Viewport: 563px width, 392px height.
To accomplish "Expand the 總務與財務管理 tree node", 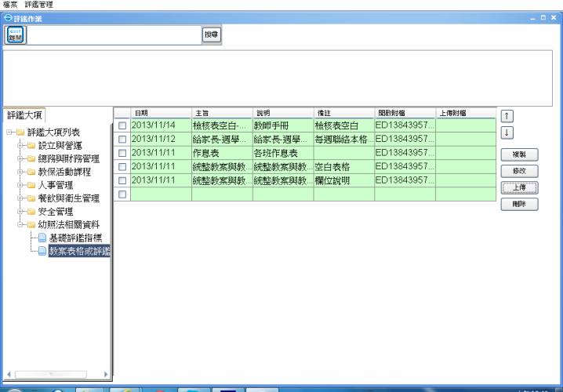I will tap(19, 159).
